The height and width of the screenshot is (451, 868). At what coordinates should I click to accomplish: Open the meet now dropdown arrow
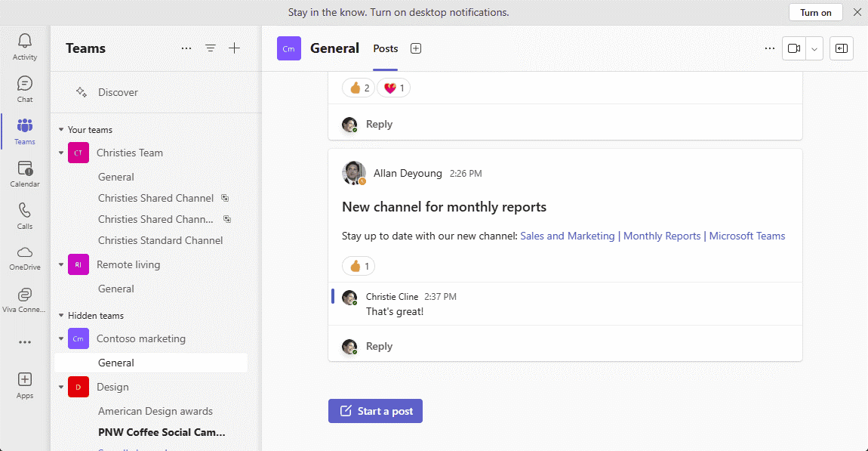(814, 48)
